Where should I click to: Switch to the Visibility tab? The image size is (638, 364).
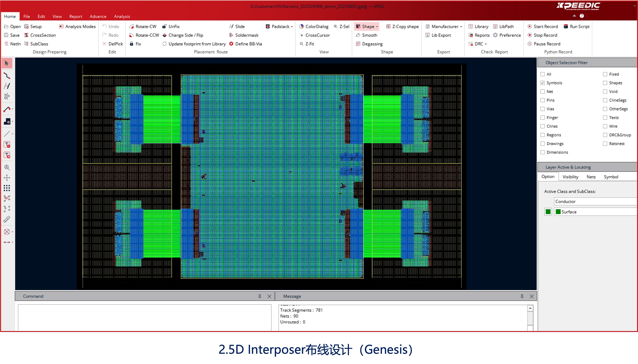(570, 177)
